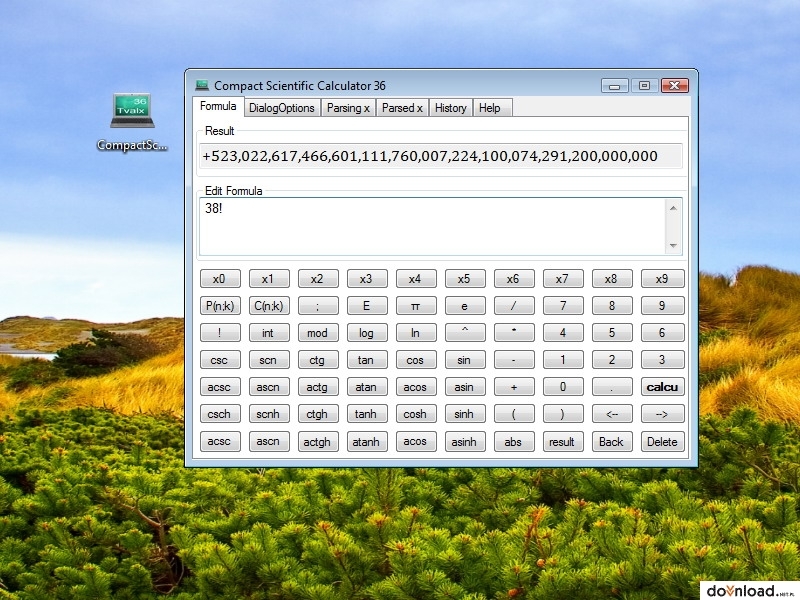Insert the pi constant
The height and width of the screenshot is (600, 800).
click(416, 306)
